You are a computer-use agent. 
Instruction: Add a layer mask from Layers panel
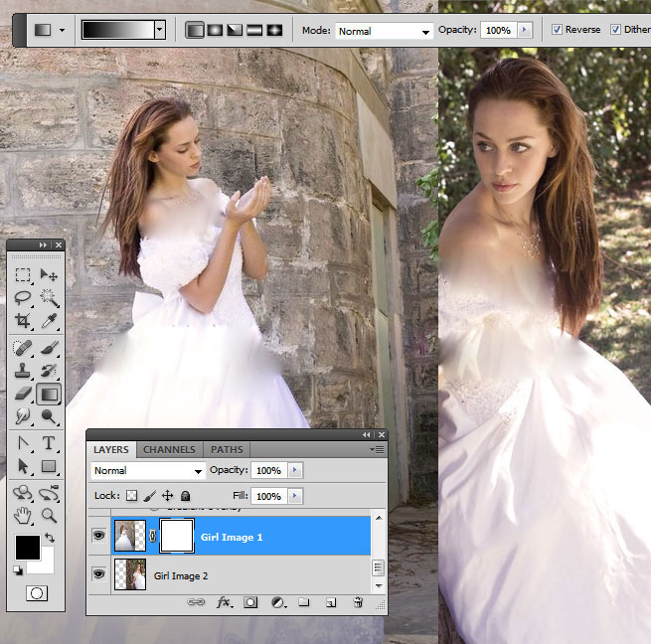tap(250, 602)
